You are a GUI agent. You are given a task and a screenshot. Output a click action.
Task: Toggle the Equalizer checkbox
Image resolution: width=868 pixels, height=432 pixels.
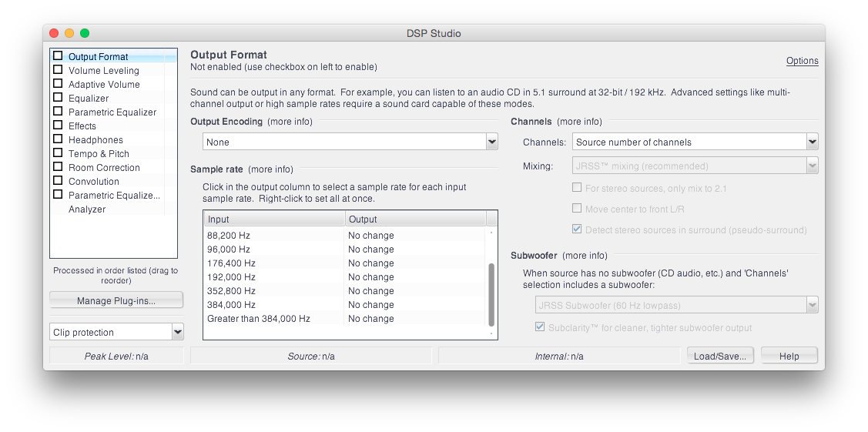click(58, 97)
